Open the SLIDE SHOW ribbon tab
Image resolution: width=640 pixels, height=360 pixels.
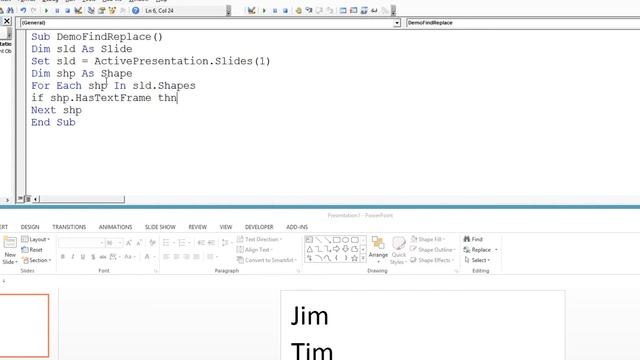[x=160, y=227]
